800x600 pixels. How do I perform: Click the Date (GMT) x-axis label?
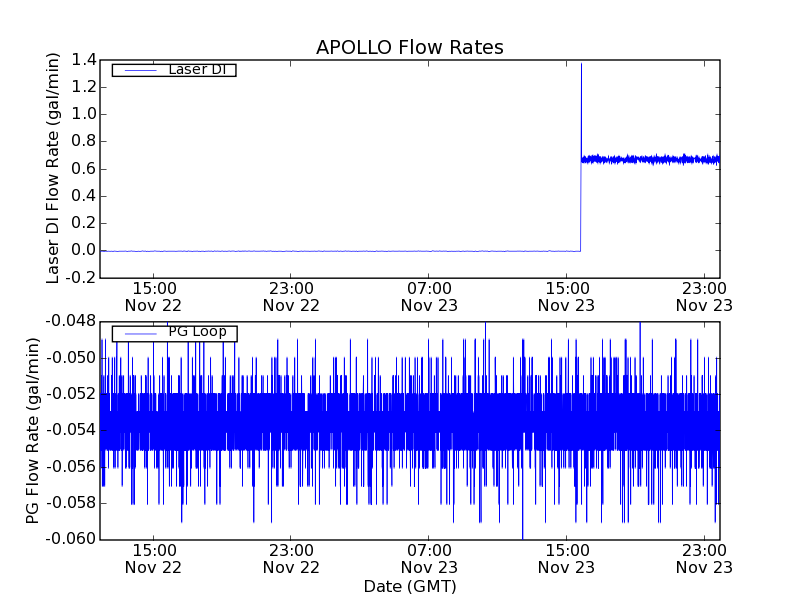click(409, 585)
